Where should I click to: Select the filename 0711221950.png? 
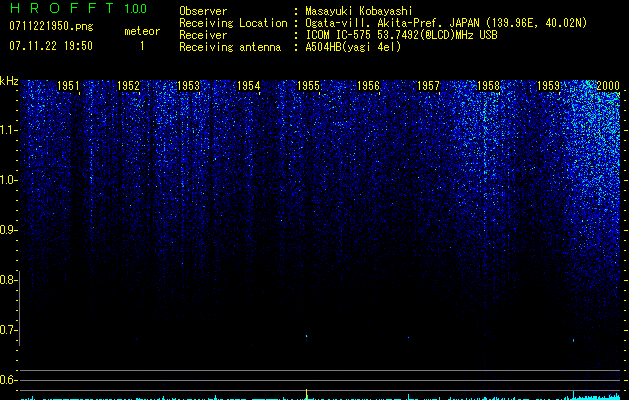coord(51,27)
